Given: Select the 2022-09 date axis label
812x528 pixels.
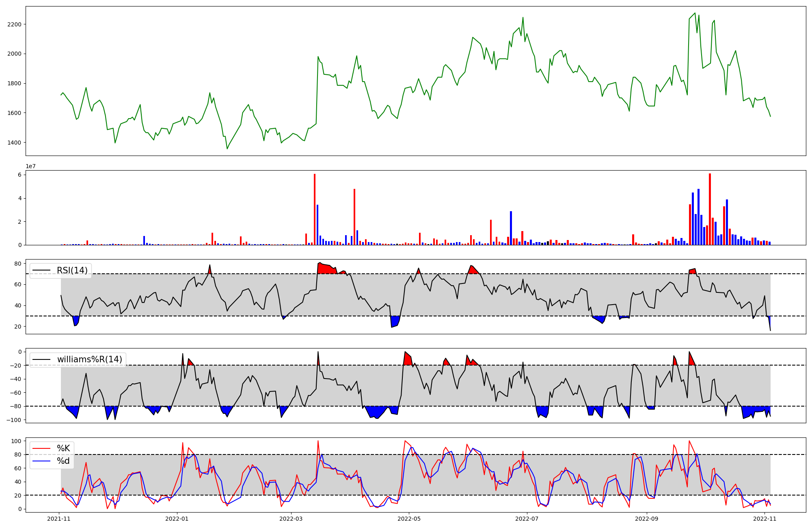Looking at the screenshot, I should (x=646, y=519).
